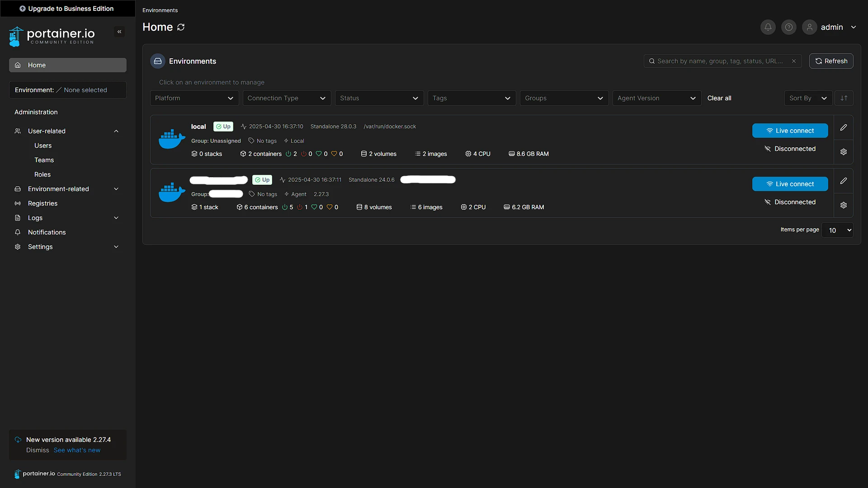Edit the local environment with pencil icon
Screen dimensions: 868x488
click(x=844, y=128)
